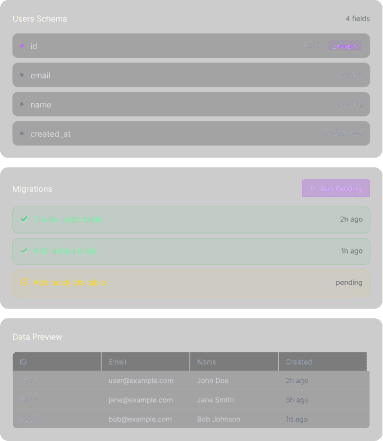Click the 1h ago timestamp on Add orders table
383x441 pixels.
click(x=352, y=251)
